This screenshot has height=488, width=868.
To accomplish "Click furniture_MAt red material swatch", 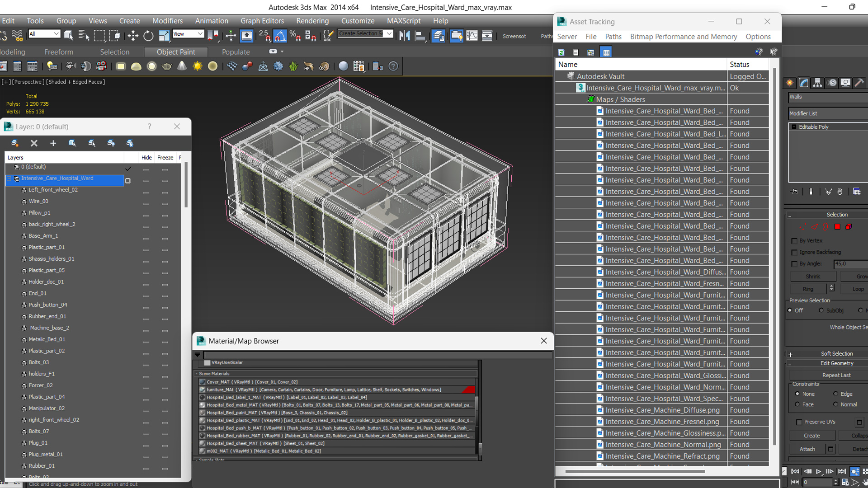I will pyautogui.click(x=468, y=389).
